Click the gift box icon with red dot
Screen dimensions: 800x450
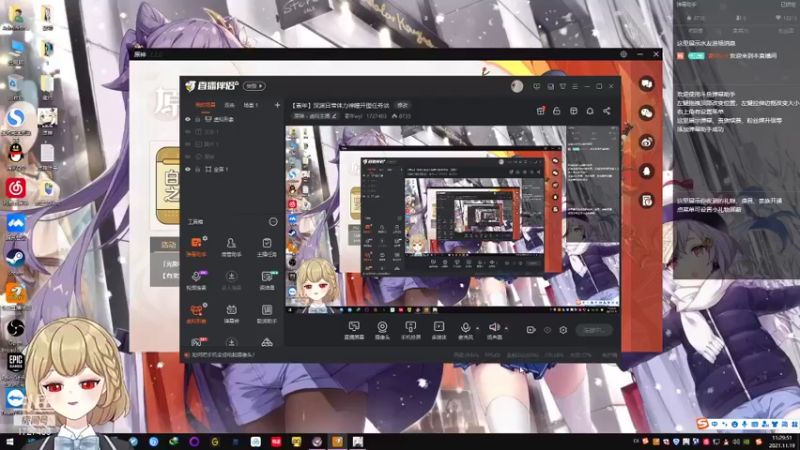[x=540, y=111]
